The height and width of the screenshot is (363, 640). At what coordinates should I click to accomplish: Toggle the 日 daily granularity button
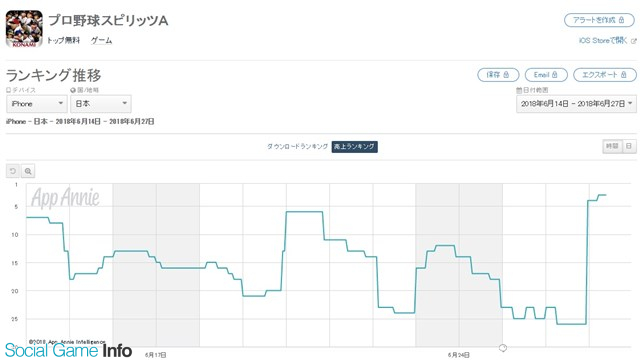[629, 146]
